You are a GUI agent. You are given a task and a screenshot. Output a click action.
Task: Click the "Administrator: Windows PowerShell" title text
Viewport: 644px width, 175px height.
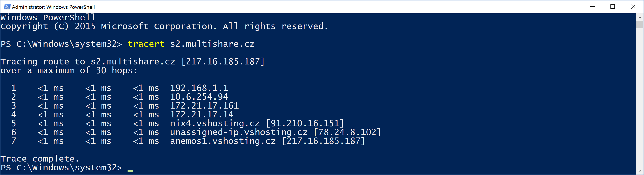[x=53, y=7]
